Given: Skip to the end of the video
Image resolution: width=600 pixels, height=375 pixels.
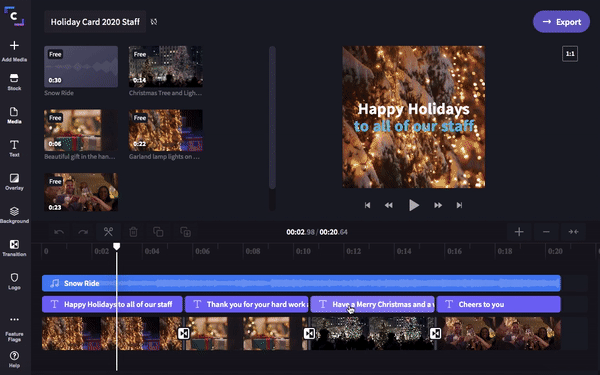Looking at the screenshot, I should click(x=459, y=205).
